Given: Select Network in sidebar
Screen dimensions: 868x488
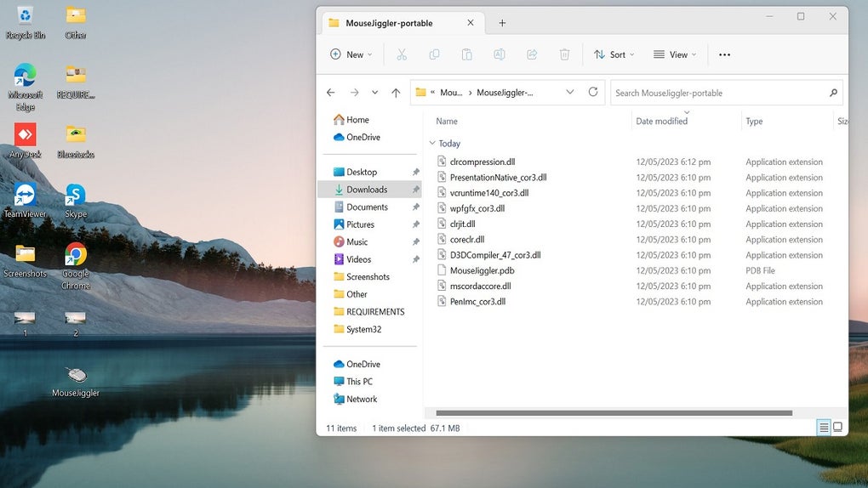Looking at the screenshot, I should tap(356, 399).
